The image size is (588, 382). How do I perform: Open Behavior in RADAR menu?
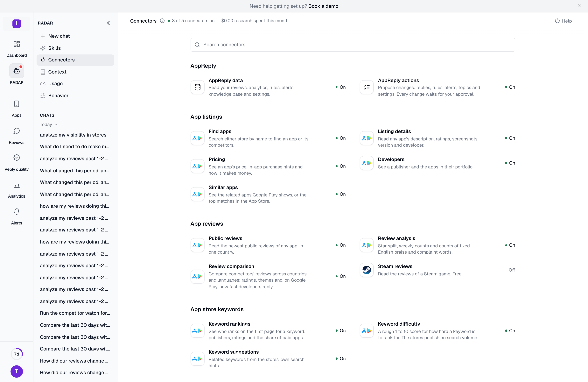pos(75,96)
